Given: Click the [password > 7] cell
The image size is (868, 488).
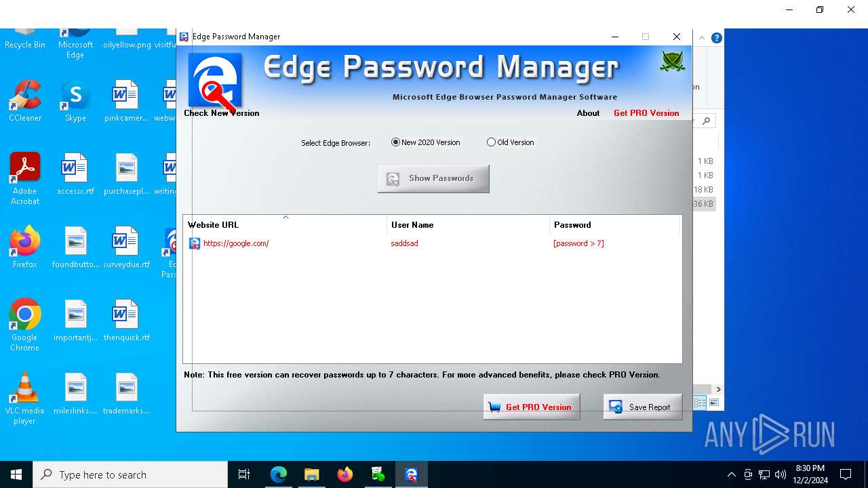Looking at the screenshot, I should (x=578, y=243).
